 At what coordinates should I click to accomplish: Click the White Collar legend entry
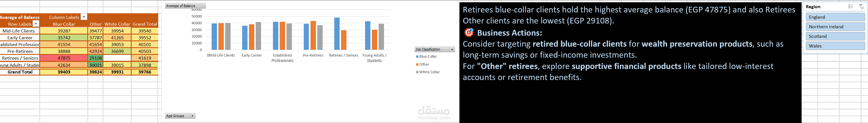pyautogui.click(x=428, y=72)
